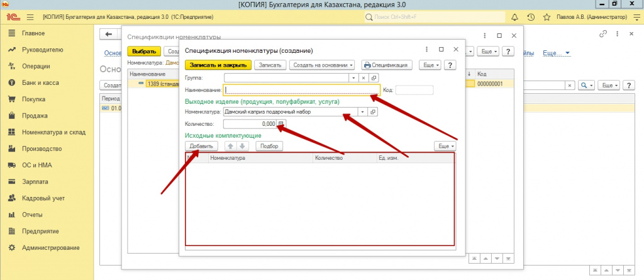Open the Операции section
Viewport: 644px width, 280px height.
pyautogui.click(x=36, y=66)
